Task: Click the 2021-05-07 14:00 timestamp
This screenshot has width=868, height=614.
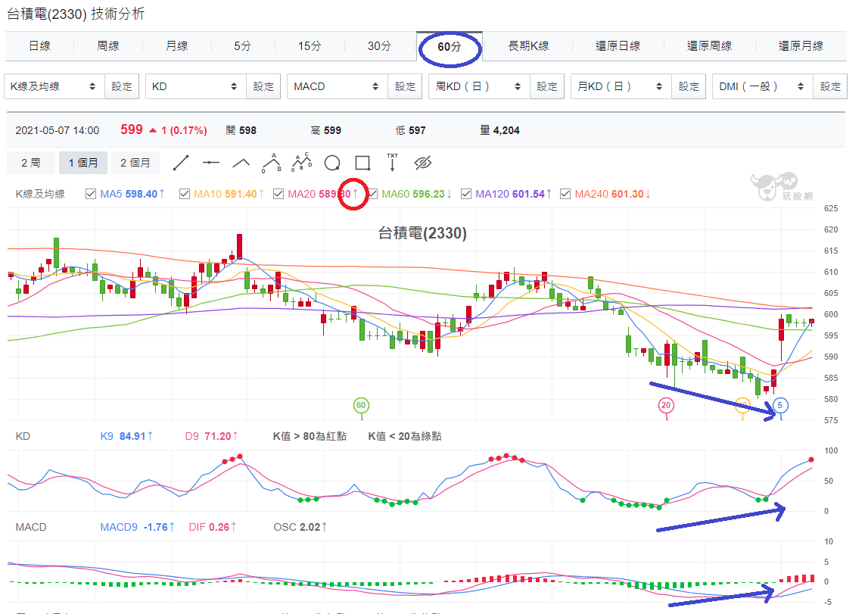Action: pos(57,131)
